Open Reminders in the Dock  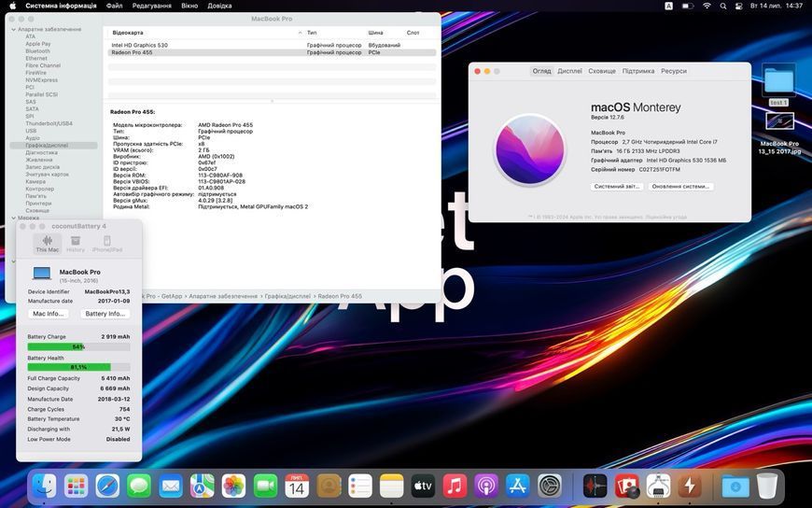tap(360, 487)
